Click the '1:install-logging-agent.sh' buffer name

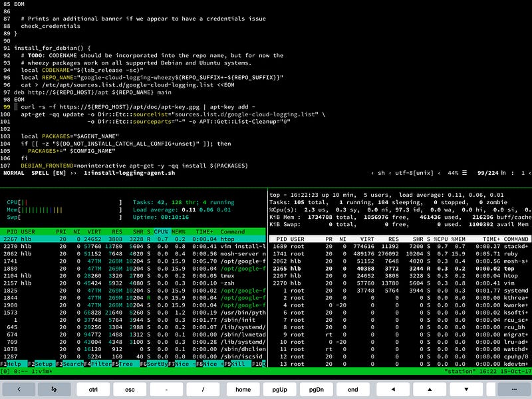tap(130, 173)
